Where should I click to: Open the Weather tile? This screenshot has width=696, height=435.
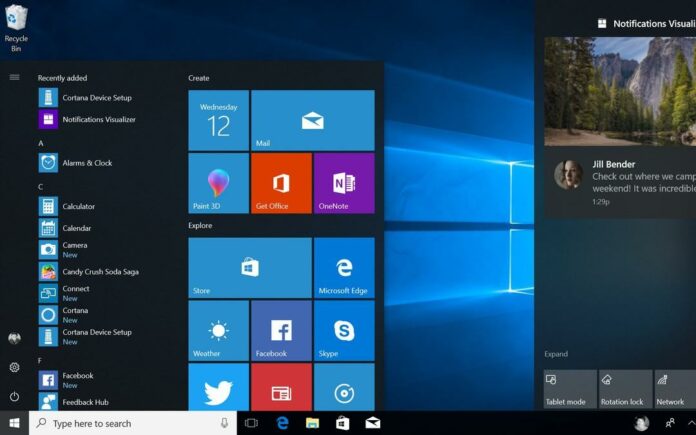(218, 331)
